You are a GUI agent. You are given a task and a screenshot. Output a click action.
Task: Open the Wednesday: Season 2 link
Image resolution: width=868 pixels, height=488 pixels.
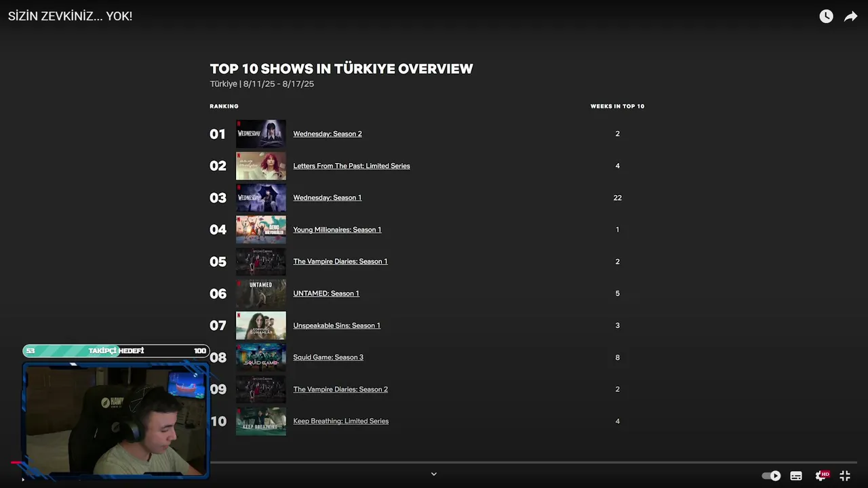pos(328,134)
